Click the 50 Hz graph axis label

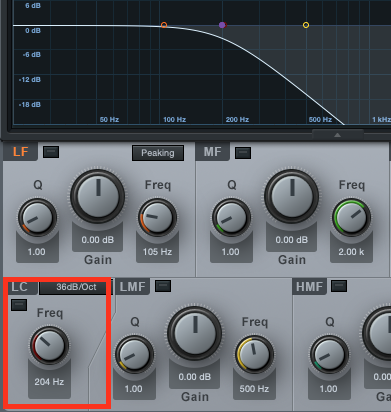click(x=109, y=119)
